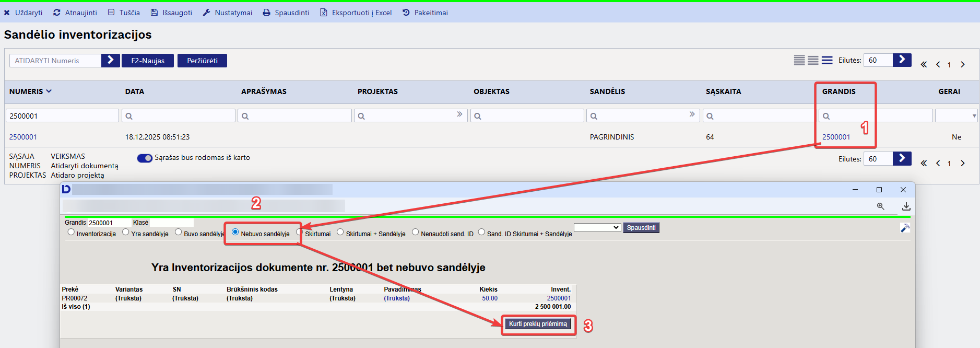Click the download icon in popup window
980x348 pixels.
point(906,206)
